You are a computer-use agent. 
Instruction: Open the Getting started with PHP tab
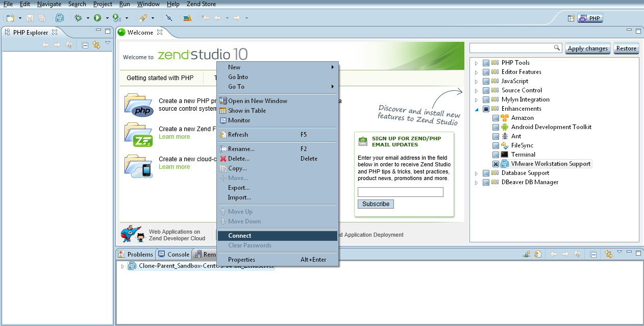pyautogui.click(x=160, y=78)
